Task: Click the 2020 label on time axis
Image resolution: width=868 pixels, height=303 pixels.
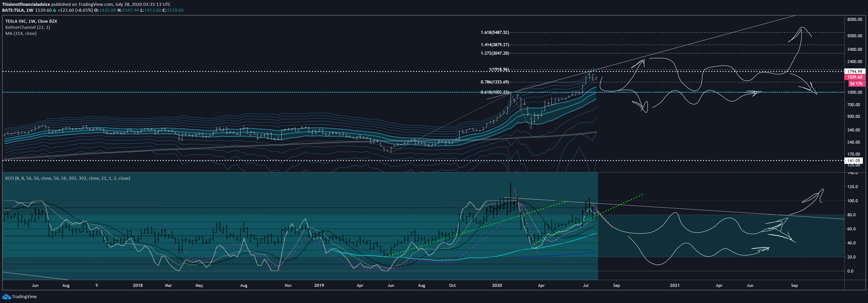Action: pyautogui.click(x=497, y=285)
